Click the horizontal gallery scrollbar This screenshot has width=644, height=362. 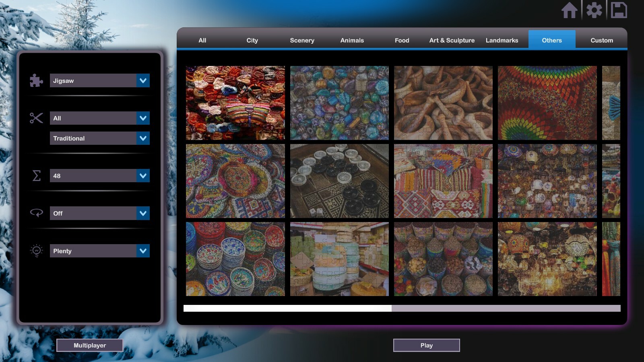coord(506,308)
